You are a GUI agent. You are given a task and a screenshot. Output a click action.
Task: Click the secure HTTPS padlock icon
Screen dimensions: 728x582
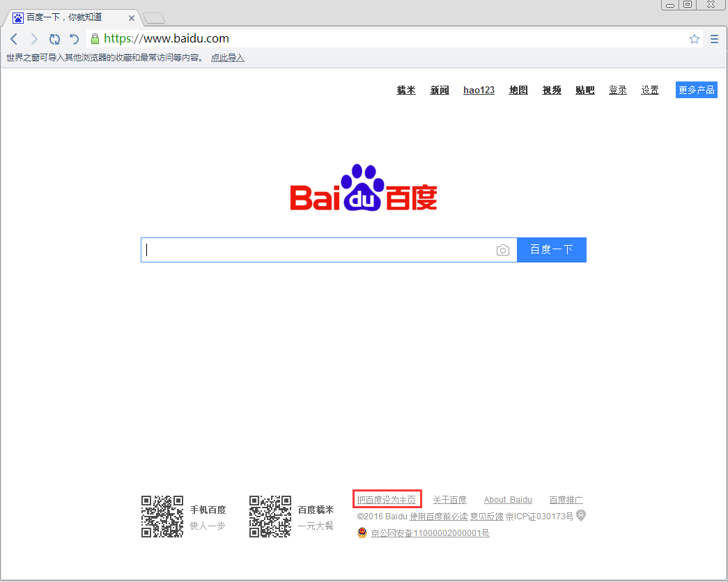[x=94, y=39]
